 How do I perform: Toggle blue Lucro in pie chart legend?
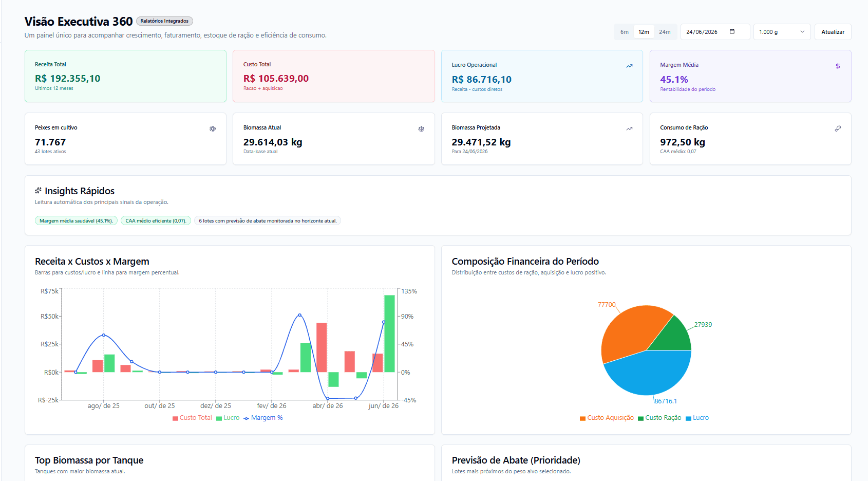click(x=697, y=418)
